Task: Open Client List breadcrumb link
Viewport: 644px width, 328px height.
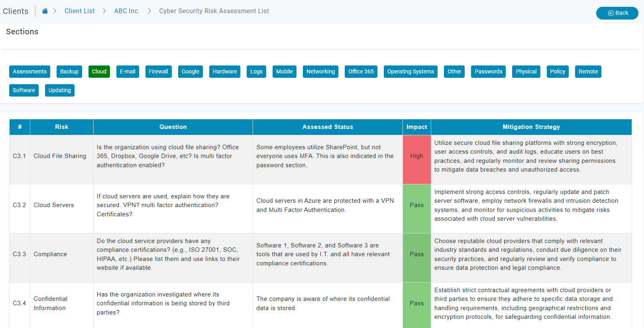Action: click(79, 11)
